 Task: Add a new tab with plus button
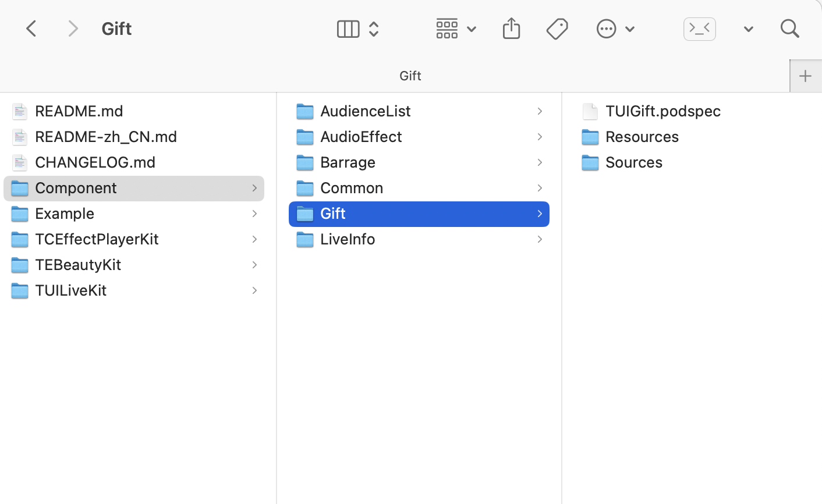[x=805, y=76]
